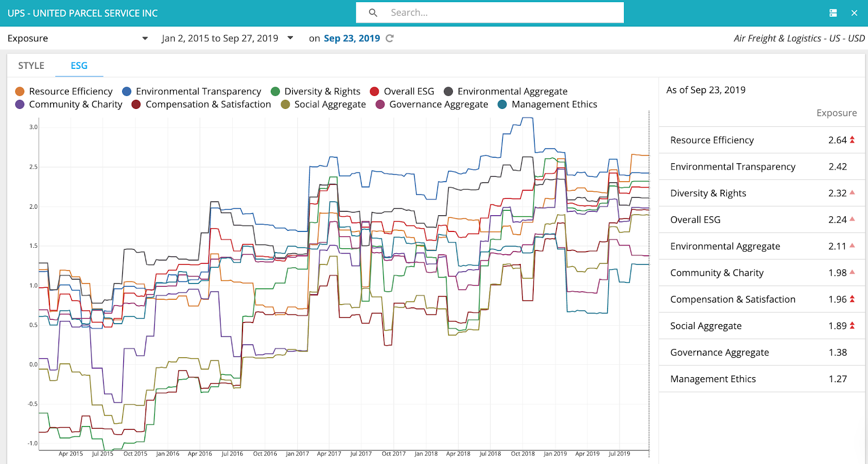868x464 pixels.
Task: Toggle the Environmental Transparency legend swatch
Action: (x=127, y=91)
